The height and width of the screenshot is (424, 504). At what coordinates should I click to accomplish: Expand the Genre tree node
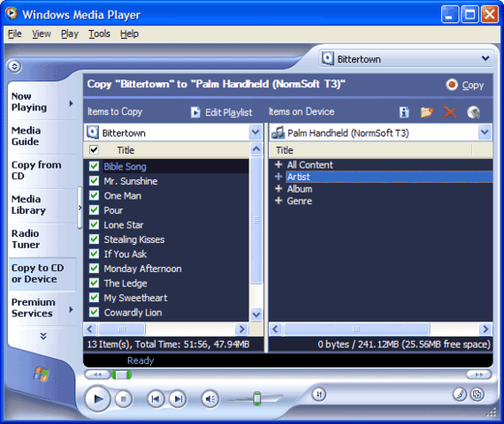click(279, 201)
